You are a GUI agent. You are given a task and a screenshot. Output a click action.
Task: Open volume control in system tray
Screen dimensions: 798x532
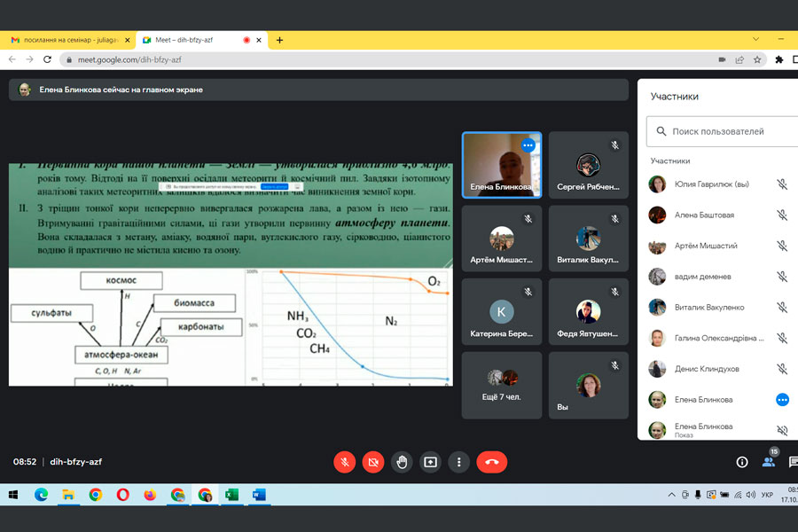point(751,495)
